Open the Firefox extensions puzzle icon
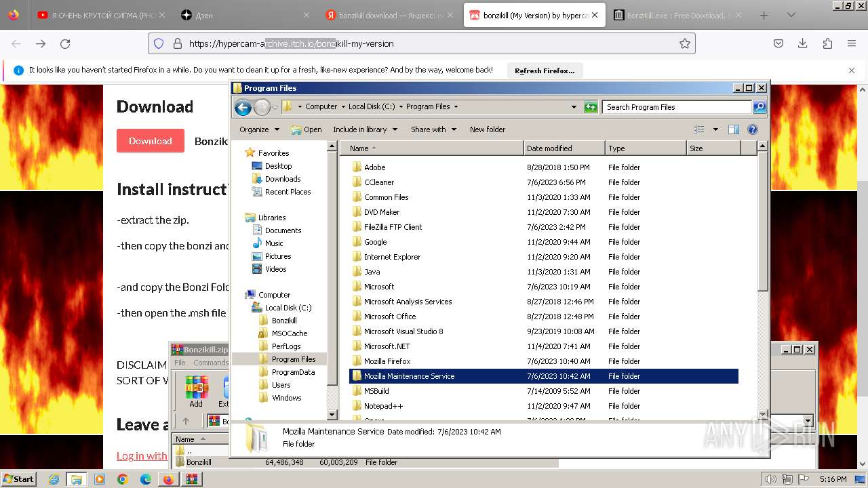Screen dimensions: 868x488 [x=827, y=43]
